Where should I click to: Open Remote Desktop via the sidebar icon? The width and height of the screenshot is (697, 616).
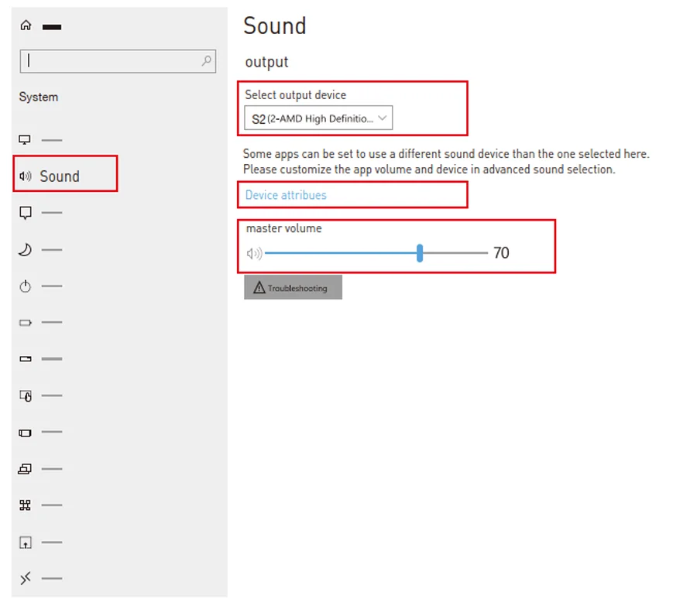pyautogui.click(x=25, y=579)
